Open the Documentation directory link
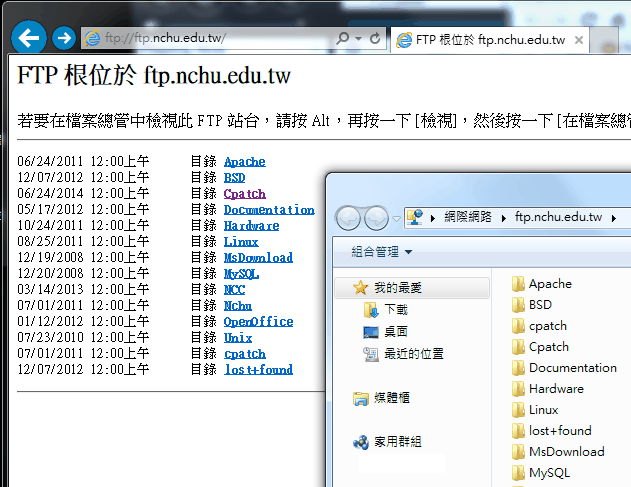Screen dimensions: 631x487 269,210
